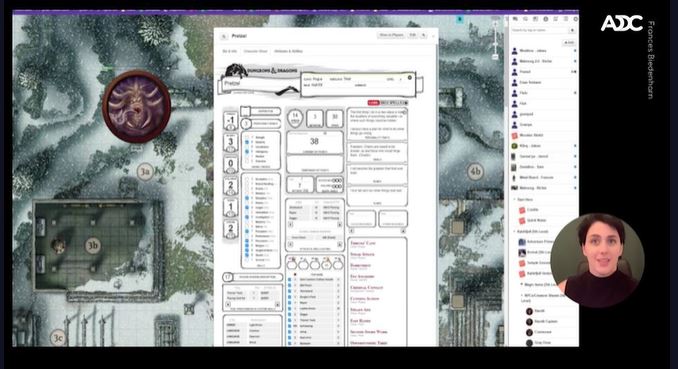Open Pretzel entry in journal list
This screenshot has height=369, width=678.
pos(543,72)
